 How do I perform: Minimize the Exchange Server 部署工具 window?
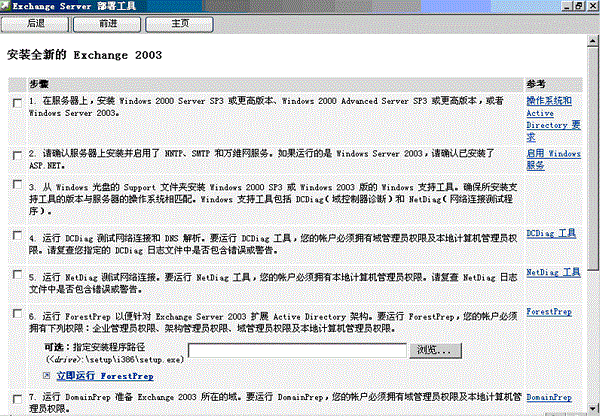click(567, 6)
